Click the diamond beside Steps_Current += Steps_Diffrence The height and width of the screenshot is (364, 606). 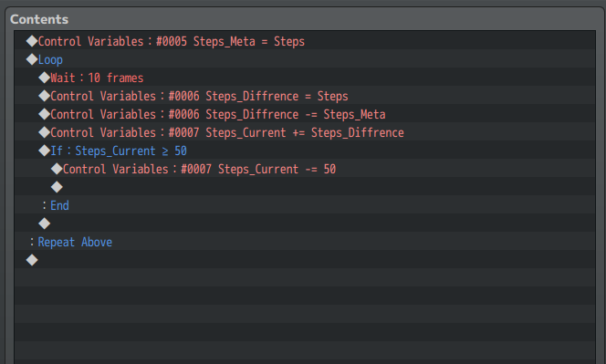click(45, 132)
